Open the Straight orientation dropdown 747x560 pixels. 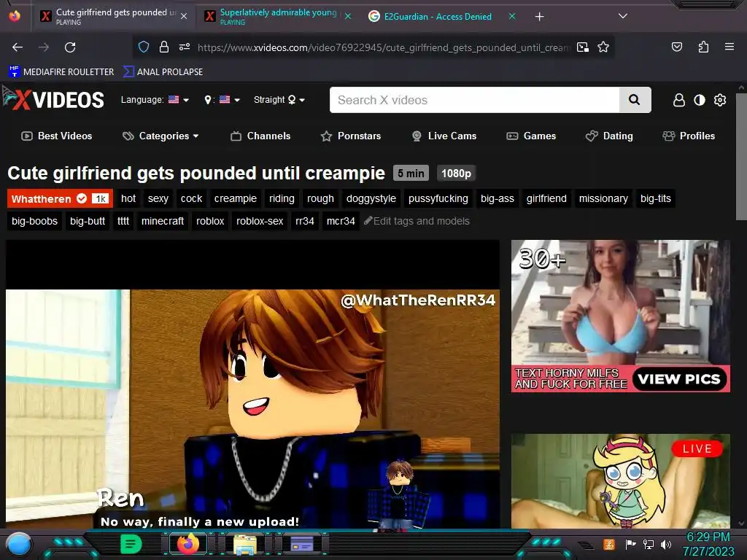click(279, 99)
